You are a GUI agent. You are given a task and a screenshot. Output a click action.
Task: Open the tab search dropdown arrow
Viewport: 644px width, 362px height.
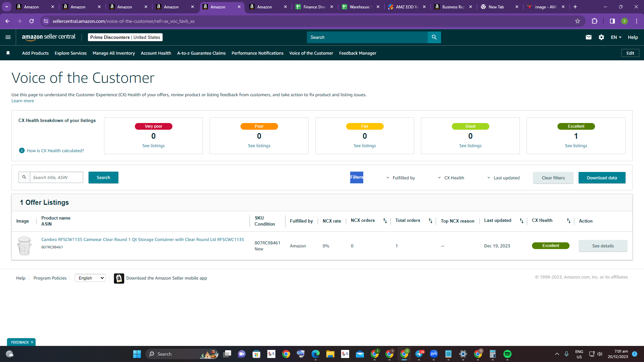tap(7, 7)
